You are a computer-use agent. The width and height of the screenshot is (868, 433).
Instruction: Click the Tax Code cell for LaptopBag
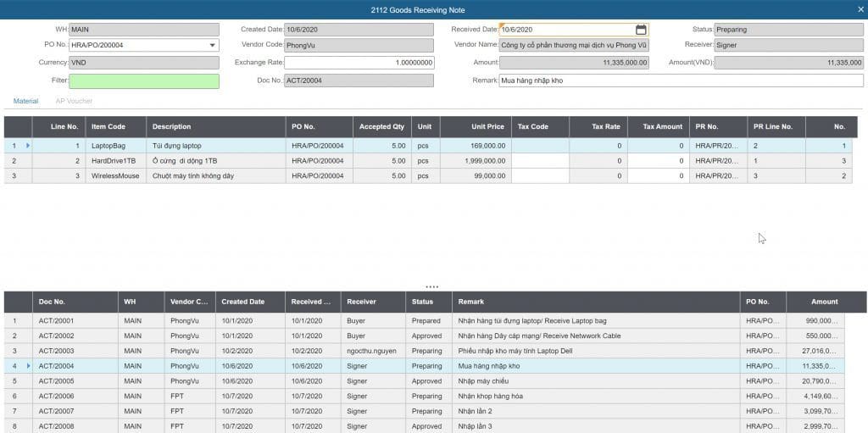(x=539, y=146)
